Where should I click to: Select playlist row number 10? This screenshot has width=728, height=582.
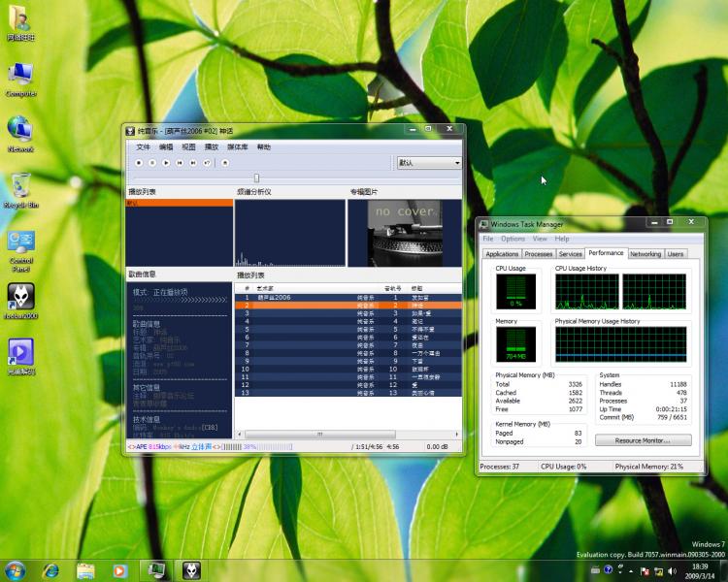(348, 369)
